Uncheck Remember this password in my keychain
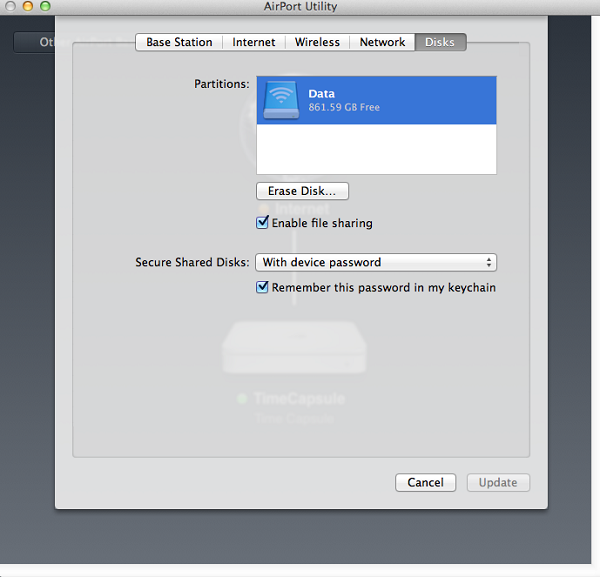 point(262,287)
